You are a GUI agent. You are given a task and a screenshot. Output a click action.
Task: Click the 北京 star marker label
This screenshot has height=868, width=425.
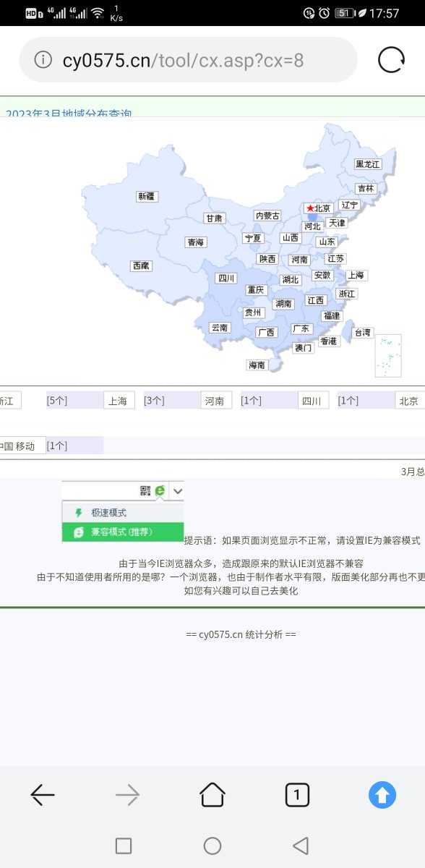coord(318,208)
